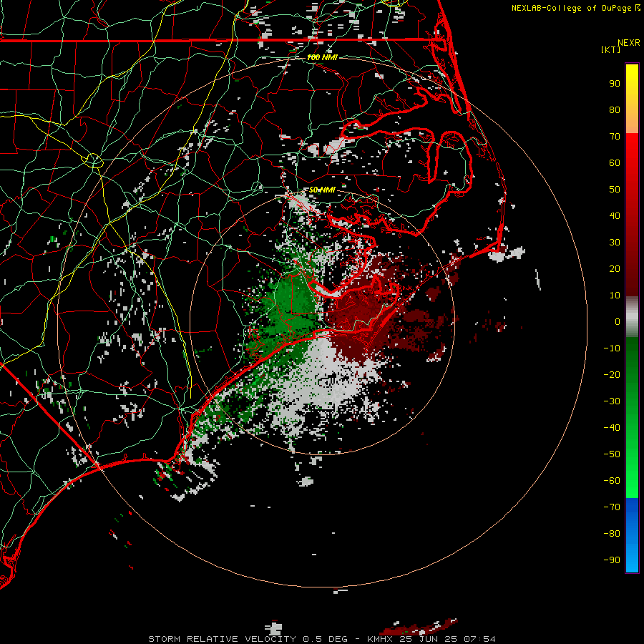The width and height of the screenshot is (644, 644).
Task: Click the [KT] units label
Action: pos(611,49)
